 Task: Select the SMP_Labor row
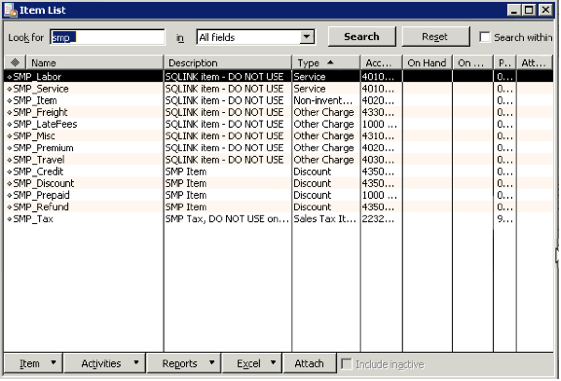click(278, 77)
